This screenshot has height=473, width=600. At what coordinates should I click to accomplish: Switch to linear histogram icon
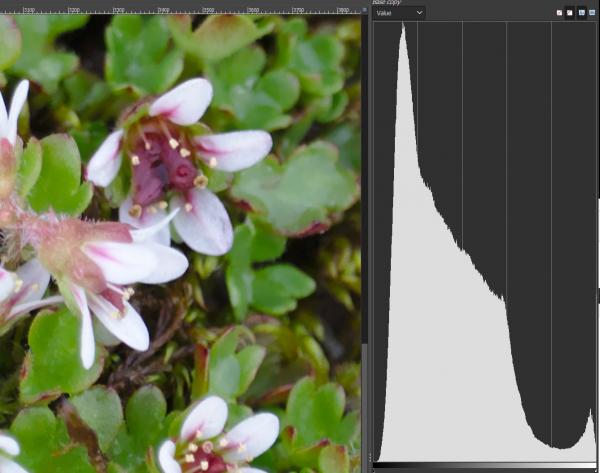[x=582, y=13]
